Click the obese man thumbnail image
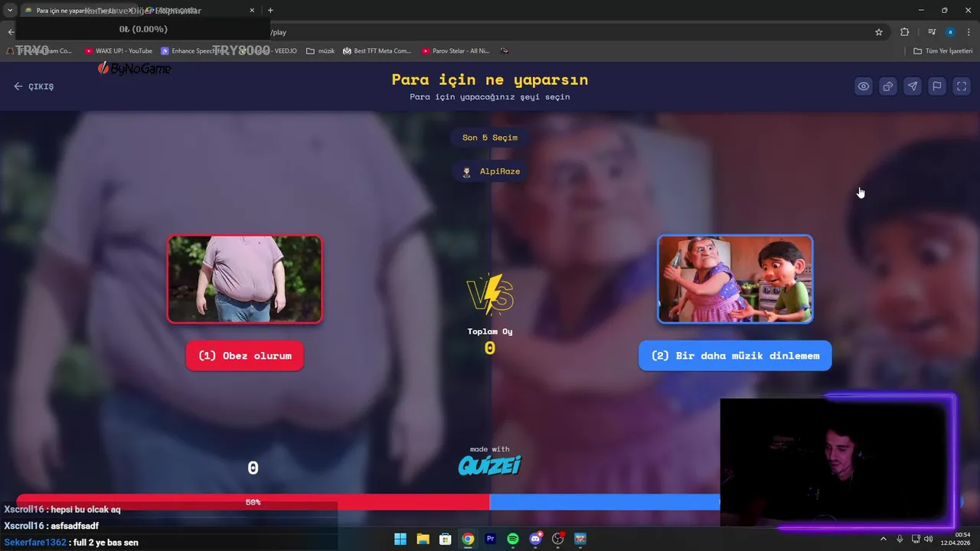 coord(245,279)
